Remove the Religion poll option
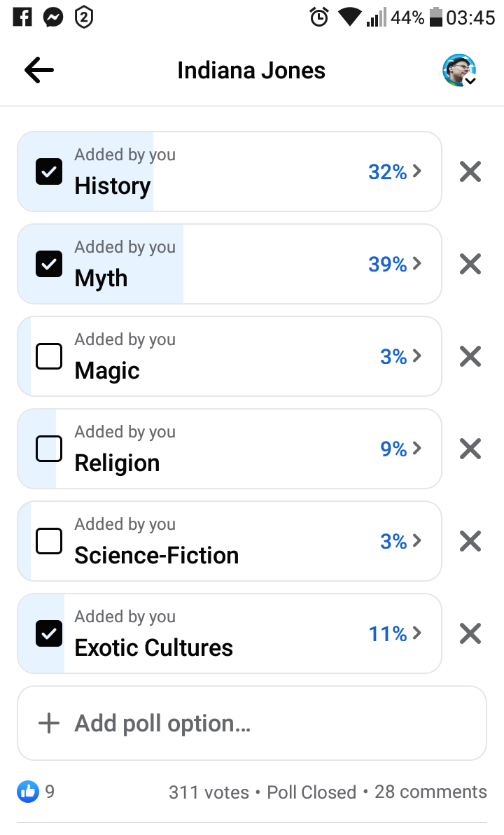This screenshot has height=835, width=504. pos(470,449)
